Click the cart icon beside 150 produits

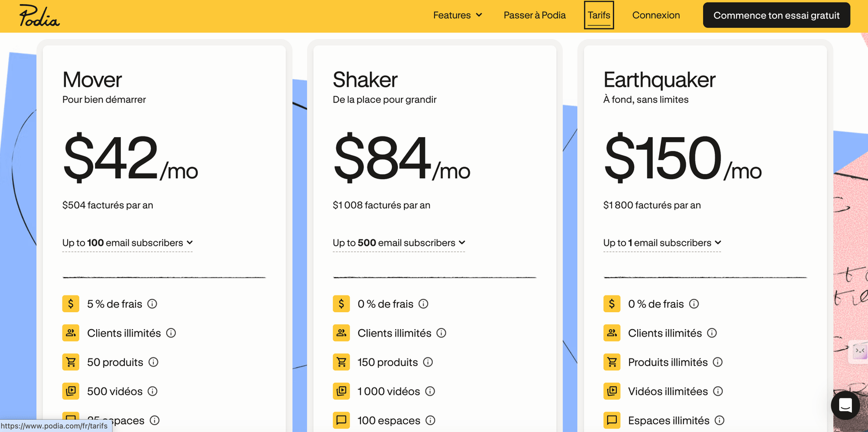[x=341, y=362]
